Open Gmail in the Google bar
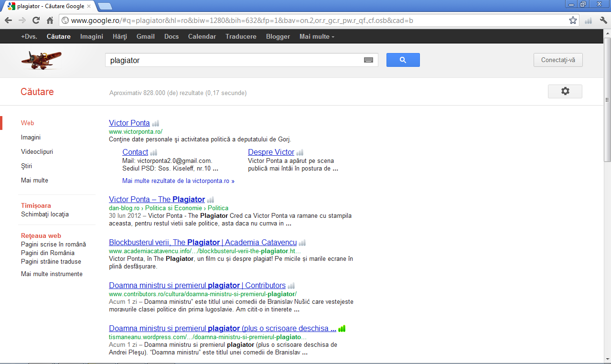This screenshot has width=611, height=364. click(x=146, y=36)
